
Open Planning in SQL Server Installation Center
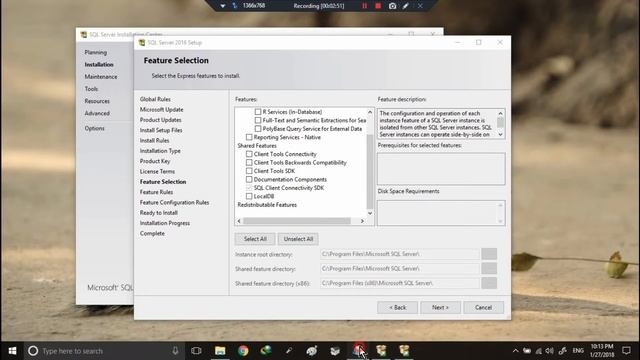coord(96,52)
